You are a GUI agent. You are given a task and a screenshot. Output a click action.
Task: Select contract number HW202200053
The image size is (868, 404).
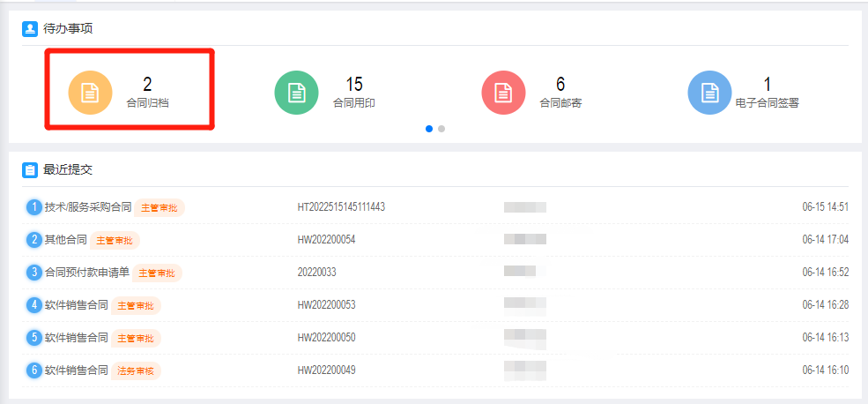(x=326, y=305)
